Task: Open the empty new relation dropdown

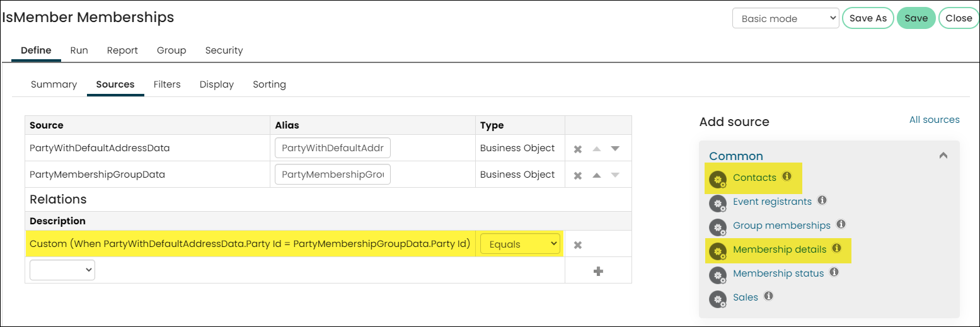Action: (x=62, y=270)
